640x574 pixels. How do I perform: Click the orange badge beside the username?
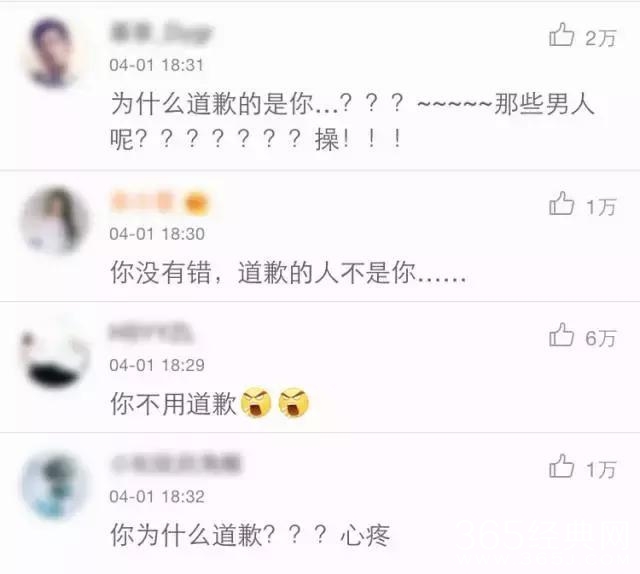click(197, 203)
